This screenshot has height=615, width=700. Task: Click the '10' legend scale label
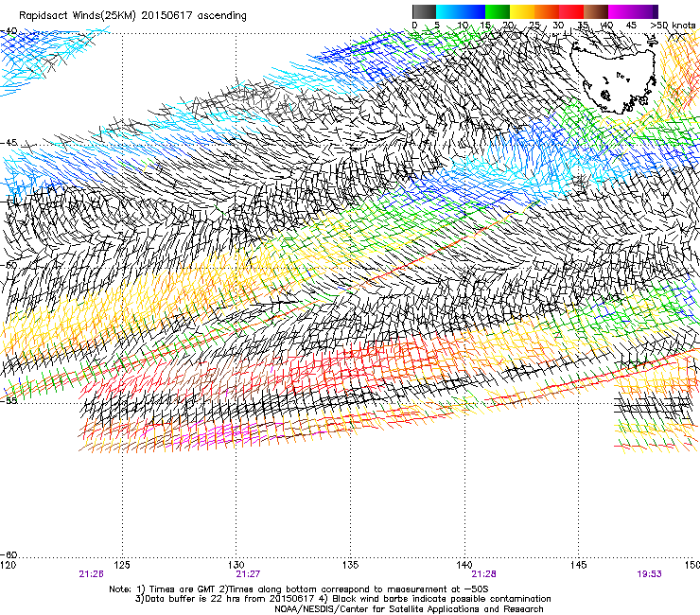pos(463,26)
